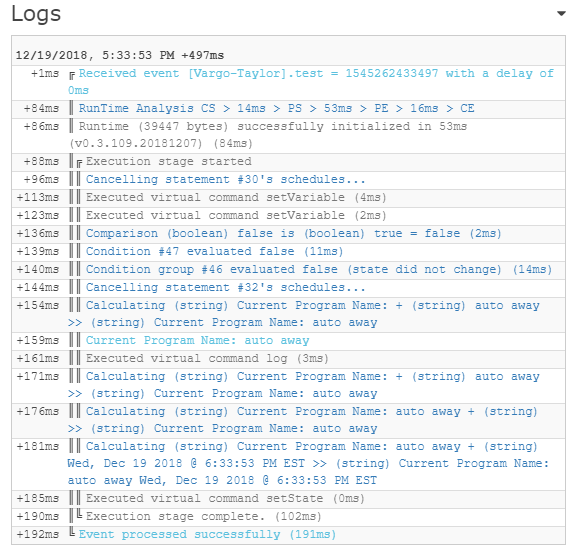Click the Received event start bracket icon
Screen dimensions: 573x552
pos(72,76)
